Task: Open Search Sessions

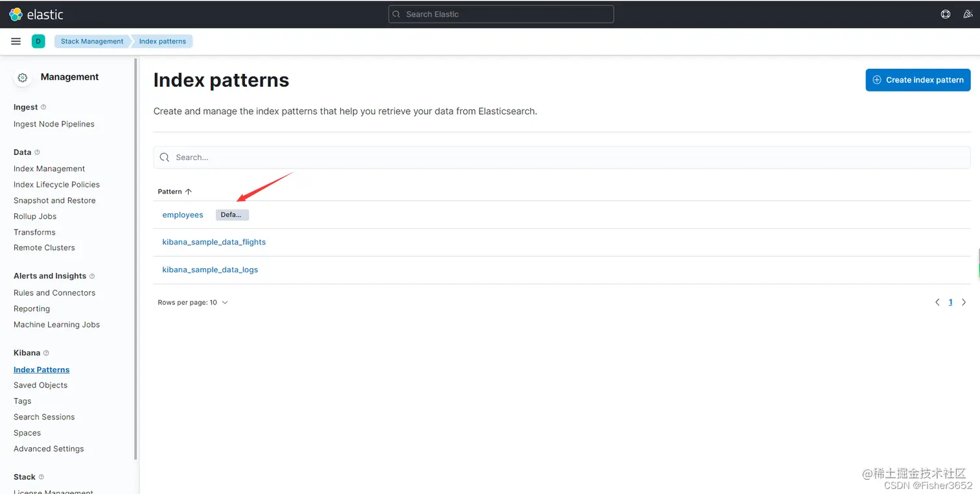Action: tap(44, 418)
